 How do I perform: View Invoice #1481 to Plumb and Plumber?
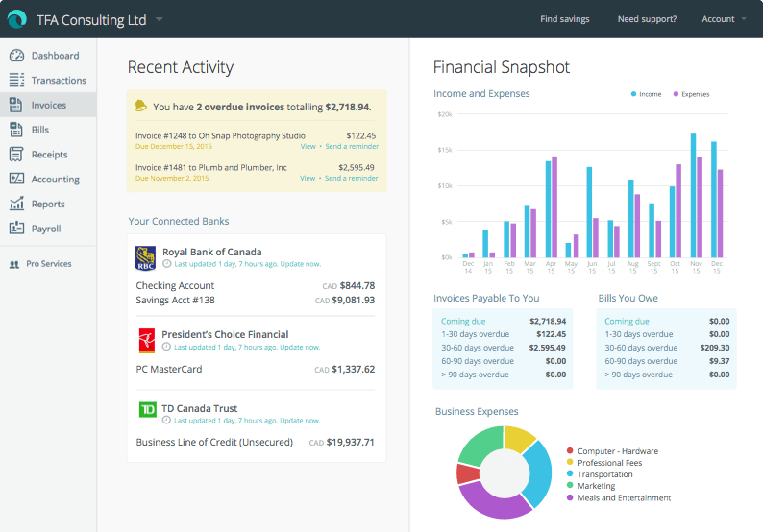tap(308, 178)
